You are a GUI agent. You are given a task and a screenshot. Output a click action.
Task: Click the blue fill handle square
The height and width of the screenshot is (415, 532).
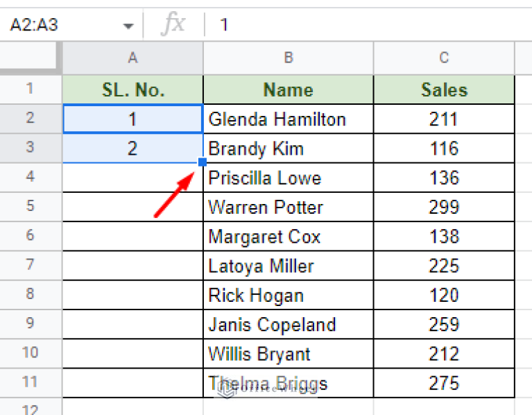tap(202, 162)
